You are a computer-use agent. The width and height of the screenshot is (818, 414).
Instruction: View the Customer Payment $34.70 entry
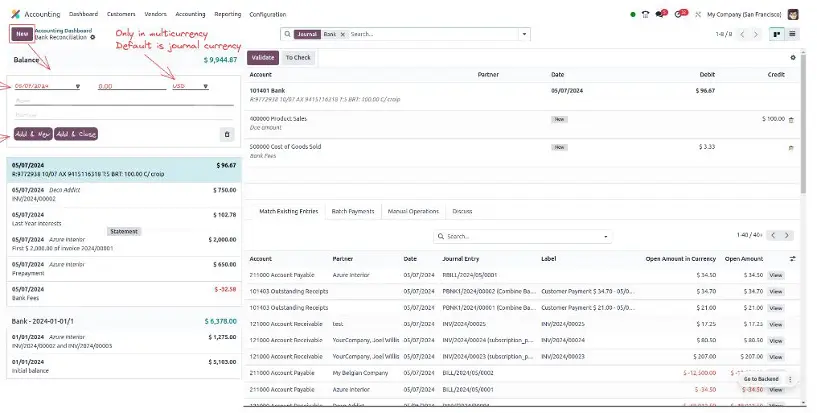(x=776, y=292)
